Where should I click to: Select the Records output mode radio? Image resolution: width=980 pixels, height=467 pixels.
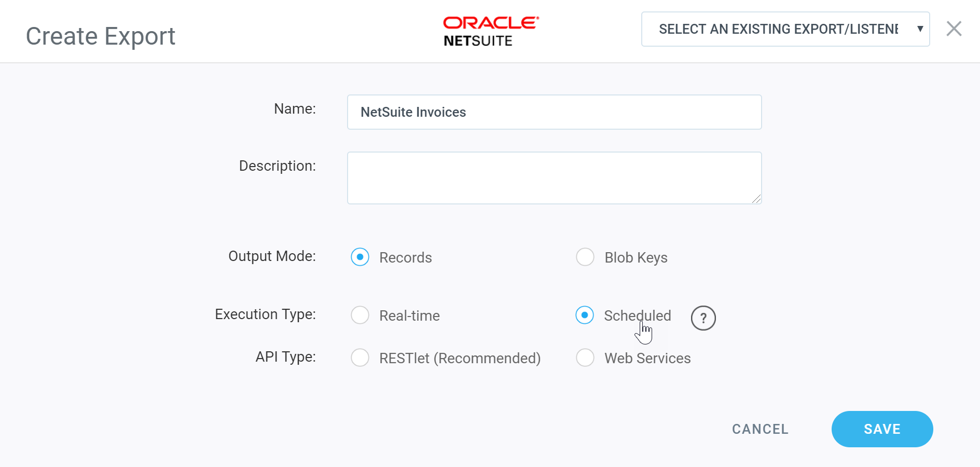point(360,257)
